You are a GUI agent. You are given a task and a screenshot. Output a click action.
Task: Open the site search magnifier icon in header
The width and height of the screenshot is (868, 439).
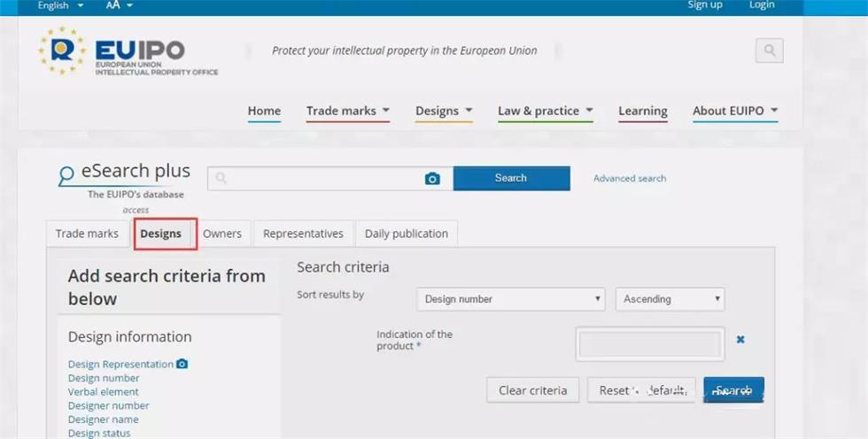[769, 50]
